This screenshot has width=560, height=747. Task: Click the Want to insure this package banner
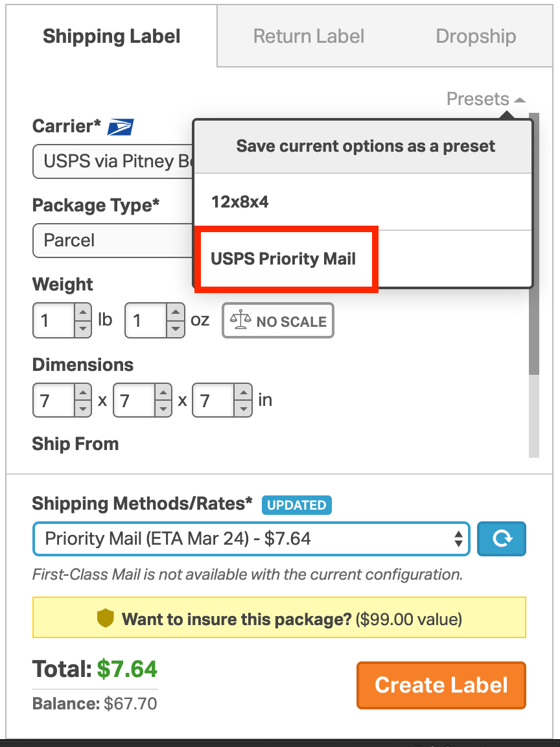(x=279, y=618)
